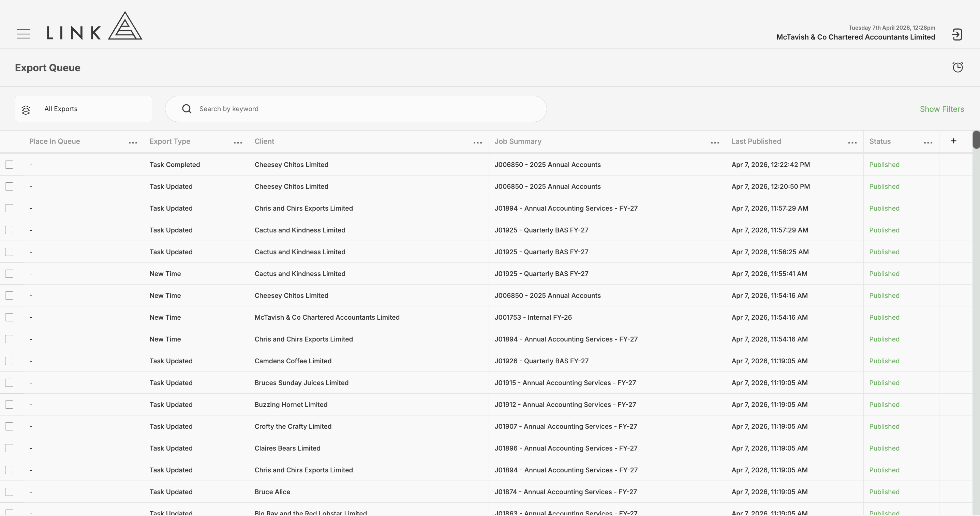Open the export schedule clock icon

[957, 67]
